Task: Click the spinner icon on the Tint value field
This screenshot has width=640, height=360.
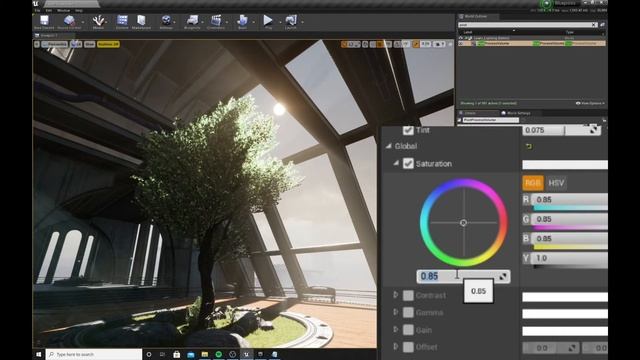Action: tap(593, 130)
